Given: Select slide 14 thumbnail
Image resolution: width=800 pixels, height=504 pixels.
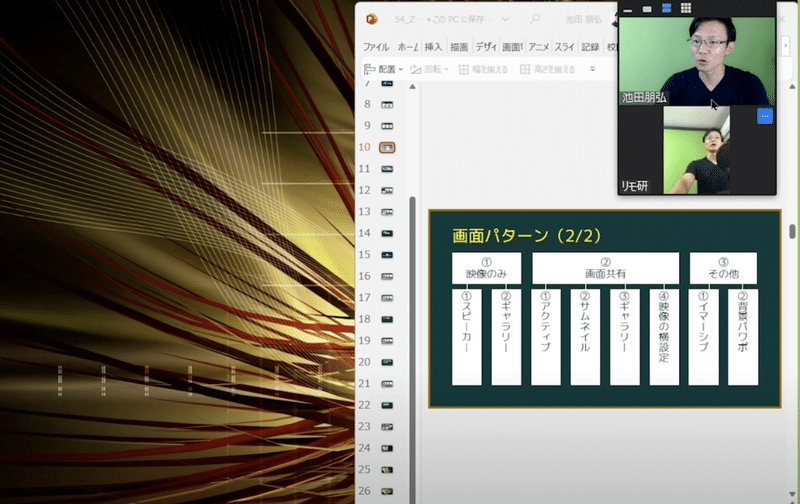Looking at the screenshot, I should pyautogui.click(x=387, y=233).
